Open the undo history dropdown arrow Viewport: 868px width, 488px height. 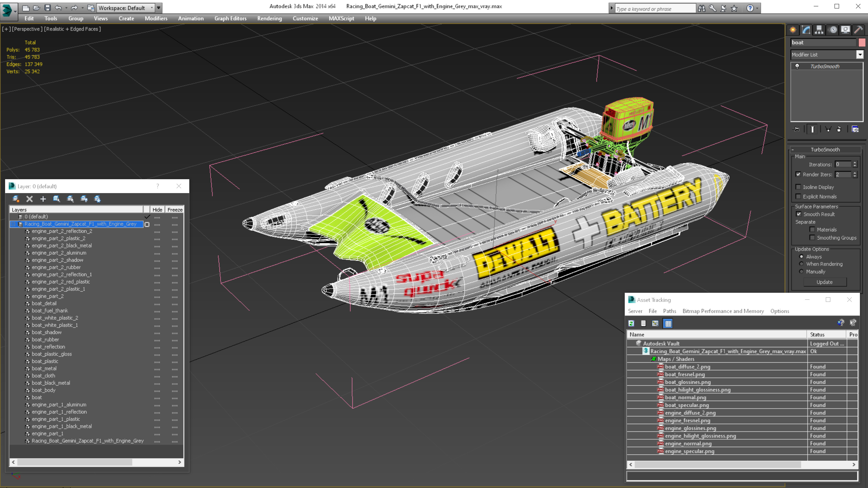pos(66,8)
